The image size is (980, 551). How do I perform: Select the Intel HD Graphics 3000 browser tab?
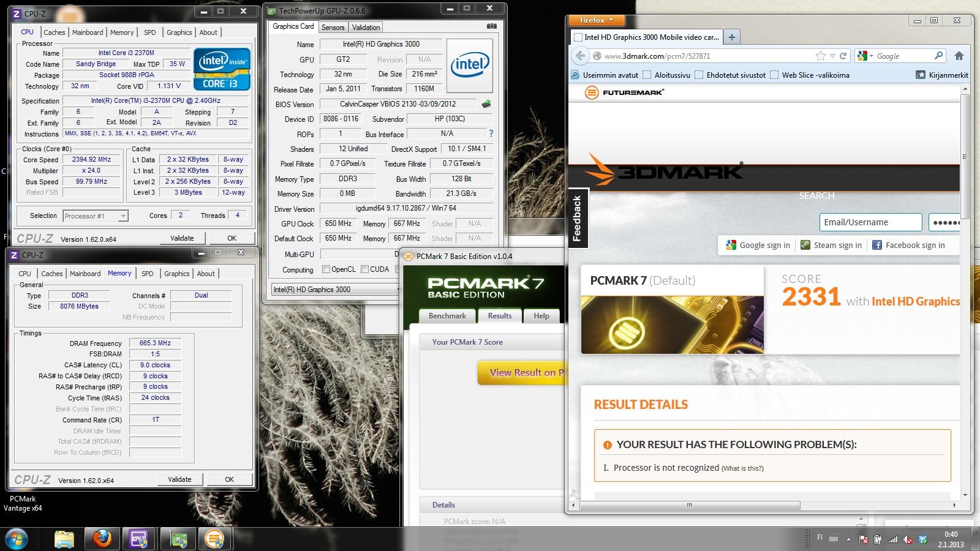coord(646,37)
